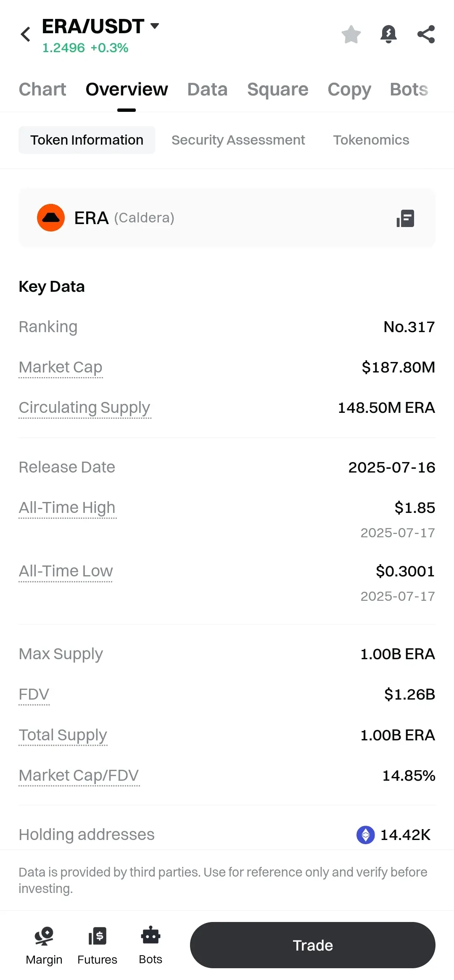Open Bots from the bottom bar
Screen dimensions: 454x980
coord(150,946)
